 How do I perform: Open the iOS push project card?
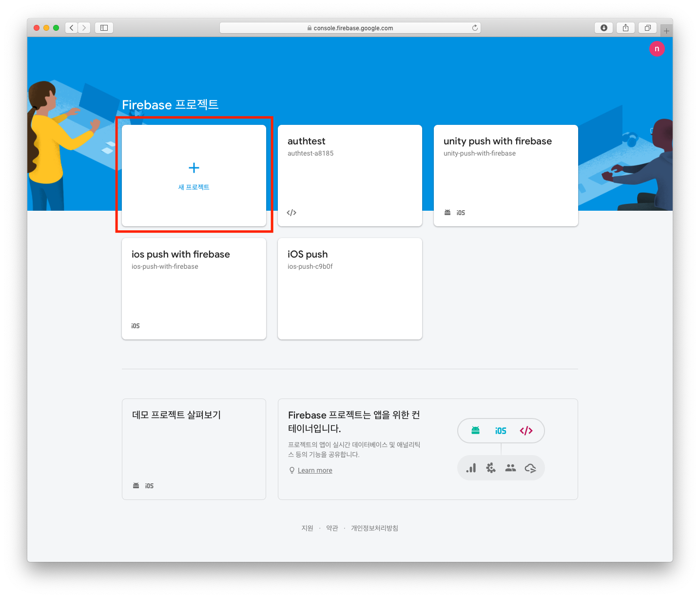coord(350,289)
